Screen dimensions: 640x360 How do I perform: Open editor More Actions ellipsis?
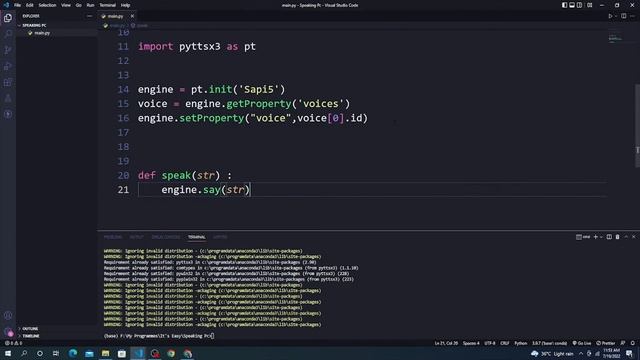click(x=632, y=16)
